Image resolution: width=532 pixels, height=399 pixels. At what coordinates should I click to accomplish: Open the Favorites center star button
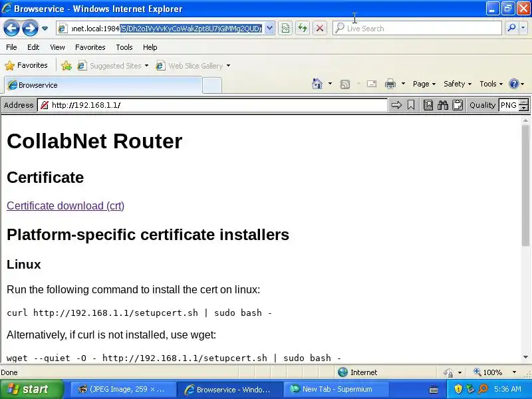[26, 65]
